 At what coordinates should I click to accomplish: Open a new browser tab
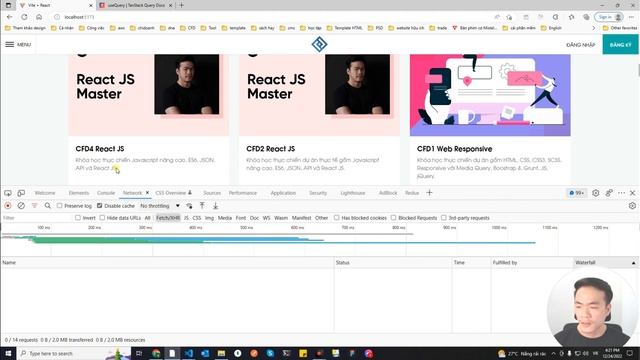[182, 5]
